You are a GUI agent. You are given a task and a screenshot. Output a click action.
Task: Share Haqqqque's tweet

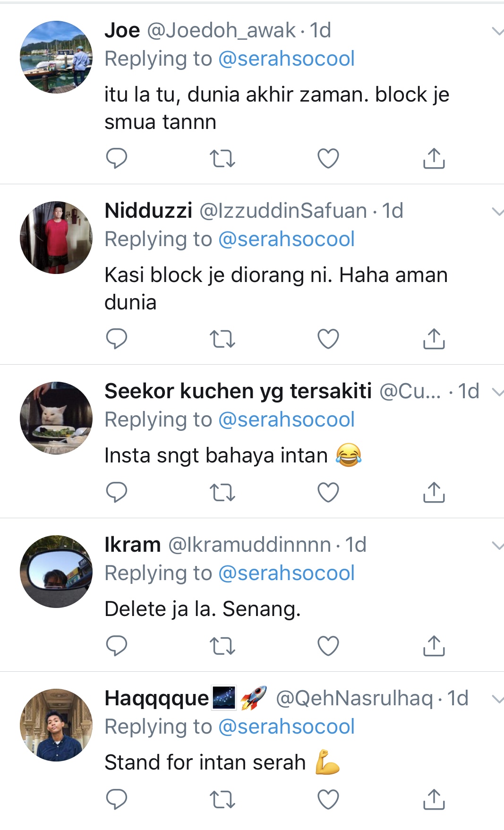pyautogui.click(x=434, y=799)
